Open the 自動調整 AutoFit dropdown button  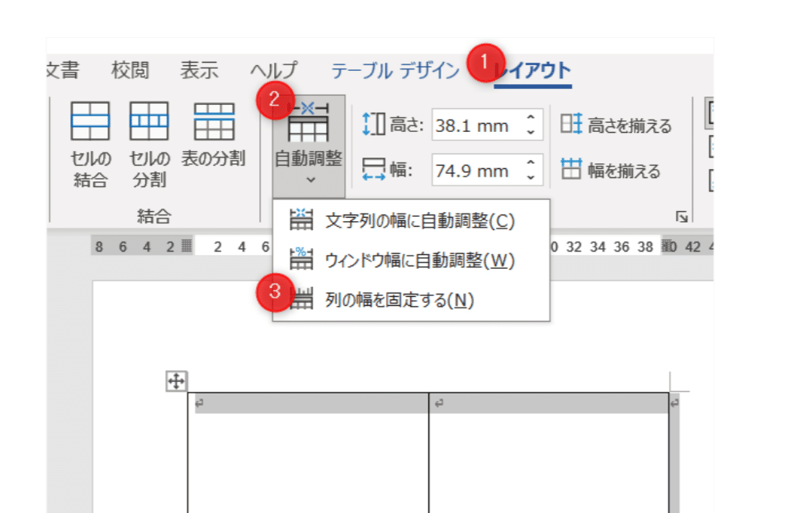coord(309,146)
